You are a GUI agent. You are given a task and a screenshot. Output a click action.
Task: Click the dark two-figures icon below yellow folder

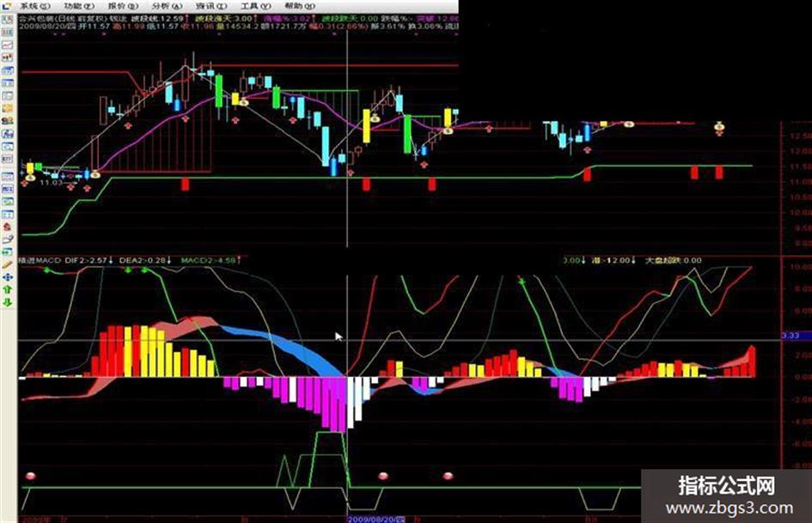click(x=7, y=121)
